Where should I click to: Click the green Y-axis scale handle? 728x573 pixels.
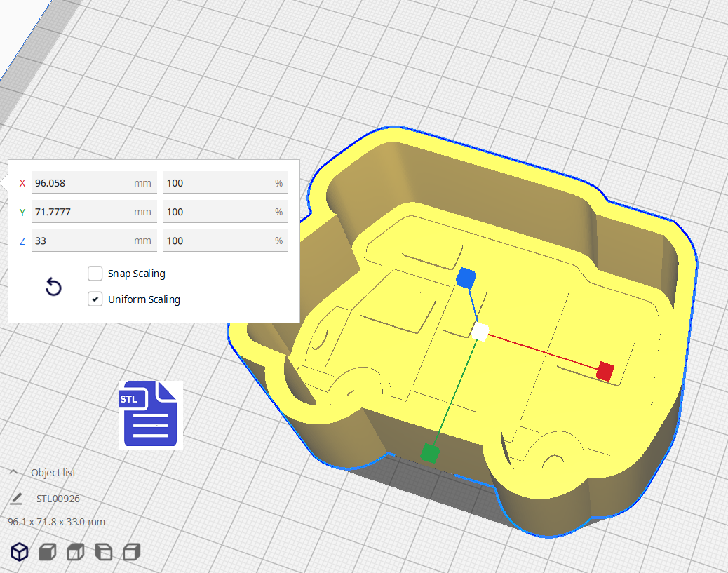[430, 454]
